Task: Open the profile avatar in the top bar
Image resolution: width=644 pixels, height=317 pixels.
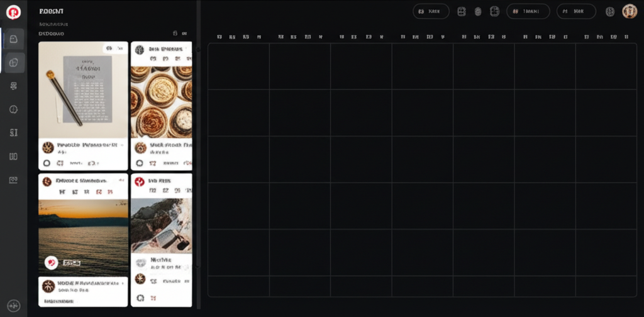Action: point(629,11)
